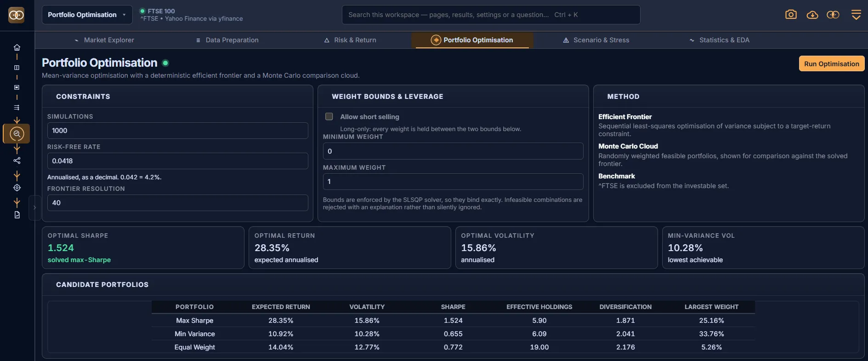Image resolution: width=868 pixels, height=361 pixels.
Task: Open the share-nodes sidebar icon
Action: click(17, 160)
